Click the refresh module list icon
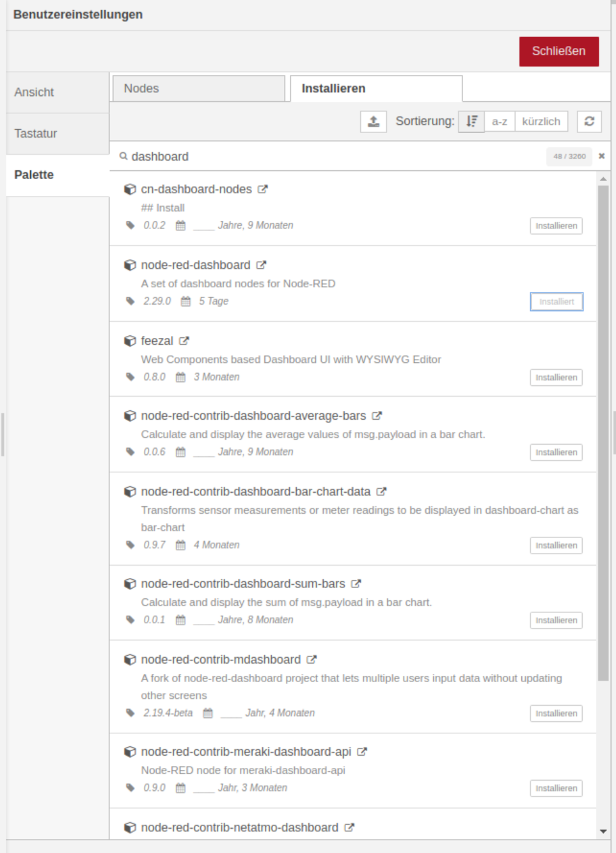This screenshot has height=853, width=616. point(589,122)
